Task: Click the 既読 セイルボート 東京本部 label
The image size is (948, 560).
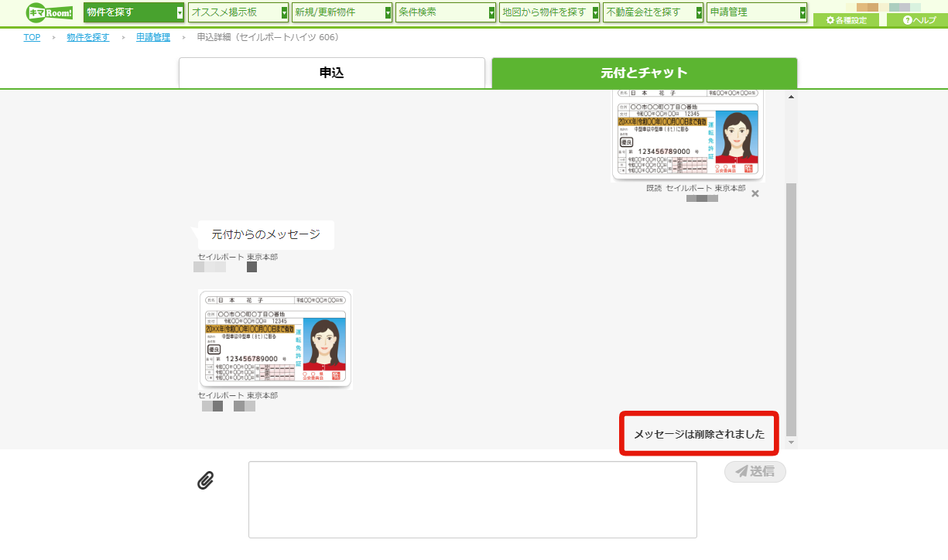Action: [696, 189]
